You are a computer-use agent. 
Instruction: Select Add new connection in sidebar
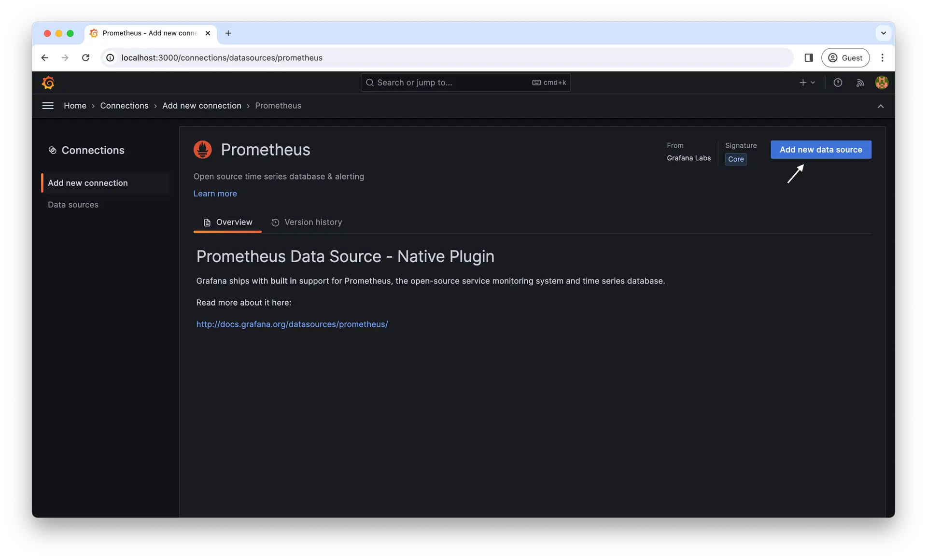point(106,183)
